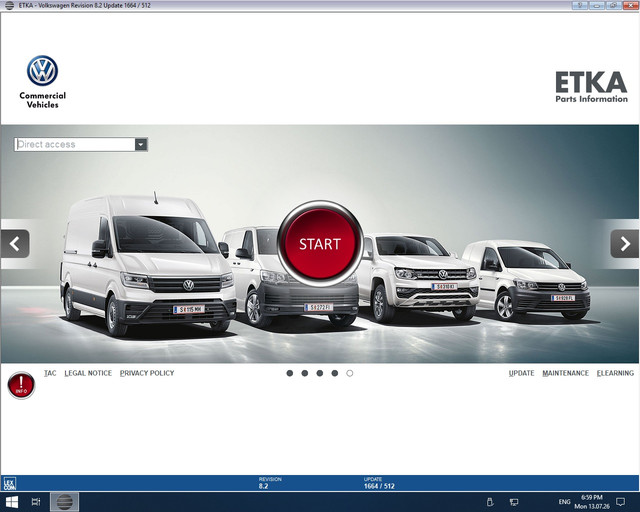640x512 pixels.
Task: Open the taskbar clock and date
Action: tap(592, 502)
